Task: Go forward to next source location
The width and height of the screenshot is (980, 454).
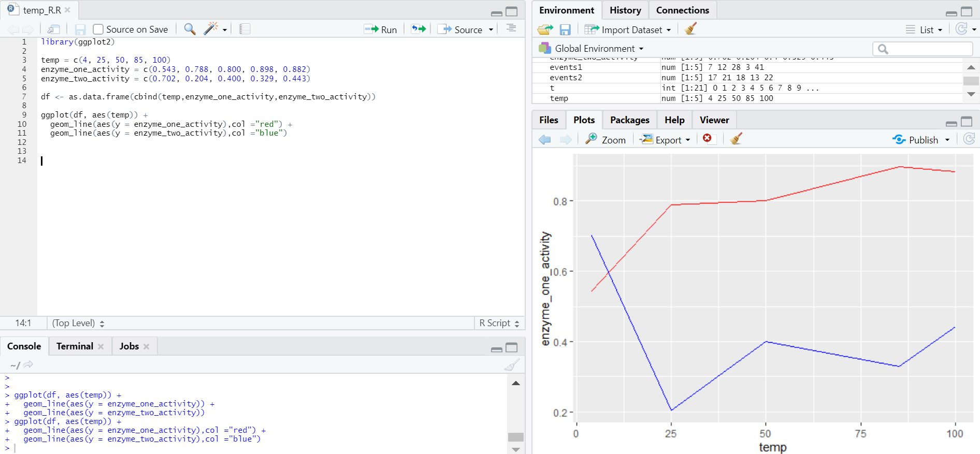Action: (28, 30)
